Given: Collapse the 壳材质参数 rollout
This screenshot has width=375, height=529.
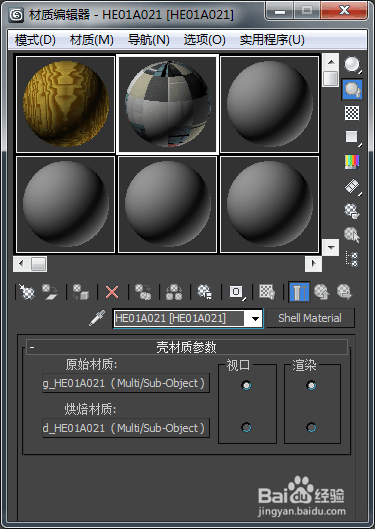Looking at the screenshot, I should click(187, 347).
